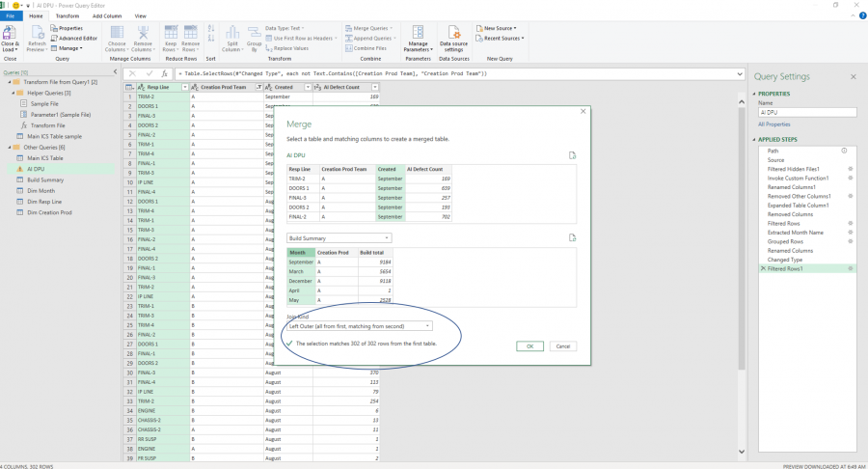Click the Choose Columns icon

tap(117, 32)
